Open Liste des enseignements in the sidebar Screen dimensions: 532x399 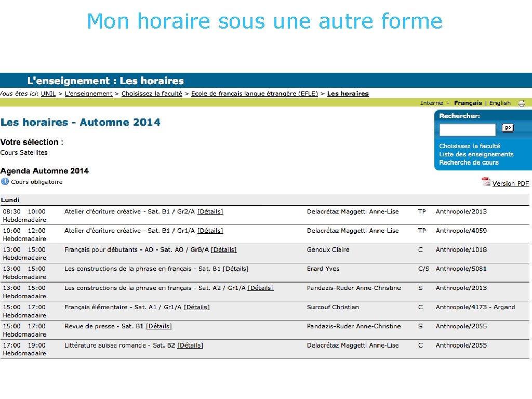[476, 154]
